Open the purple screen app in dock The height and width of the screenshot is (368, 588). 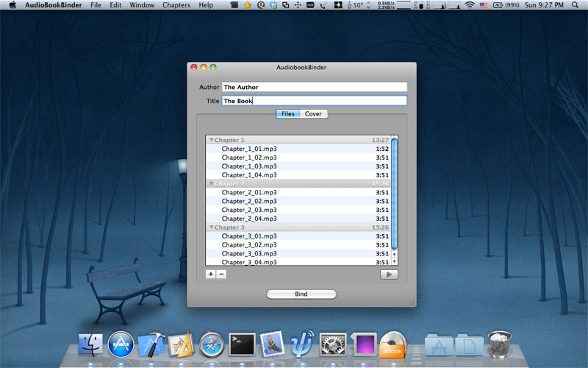coord(363,344)
